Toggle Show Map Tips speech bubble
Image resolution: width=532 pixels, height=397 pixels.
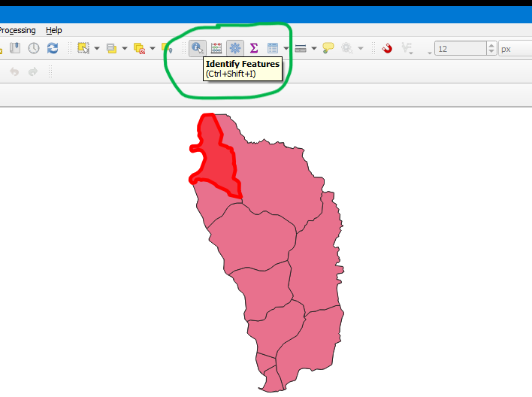click(328, 48)
